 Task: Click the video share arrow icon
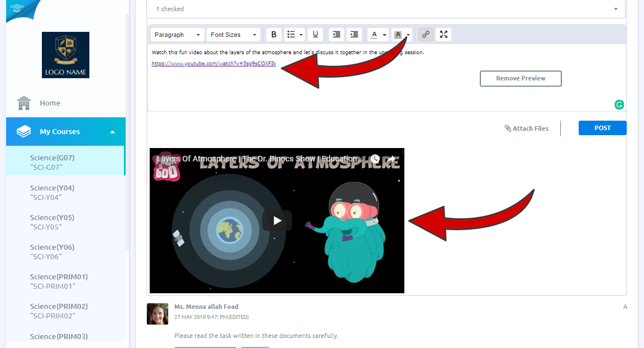[x=391, y=159]
